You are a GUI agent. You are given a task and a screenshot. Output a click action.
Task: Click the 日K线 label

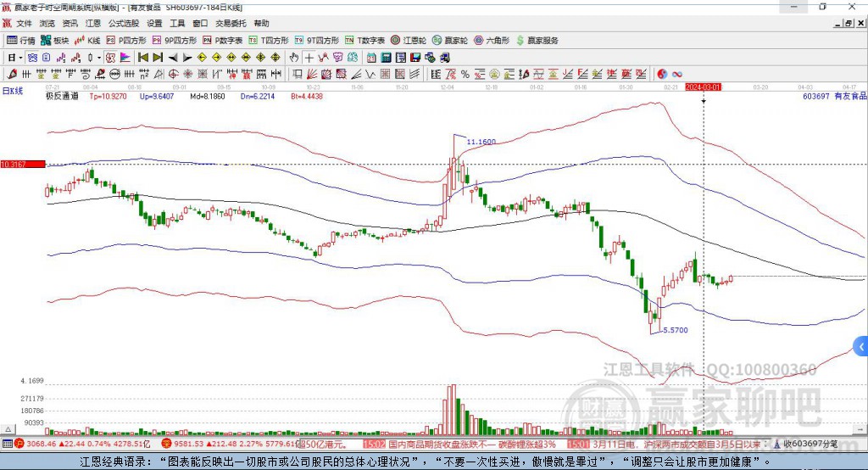[12, 91]
